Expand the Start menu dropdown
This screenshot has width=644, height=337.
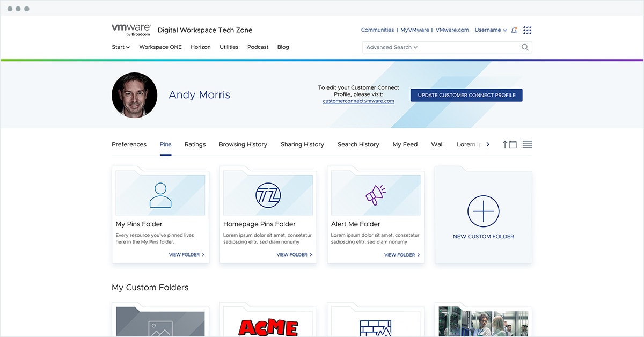(x=121, y=47)
